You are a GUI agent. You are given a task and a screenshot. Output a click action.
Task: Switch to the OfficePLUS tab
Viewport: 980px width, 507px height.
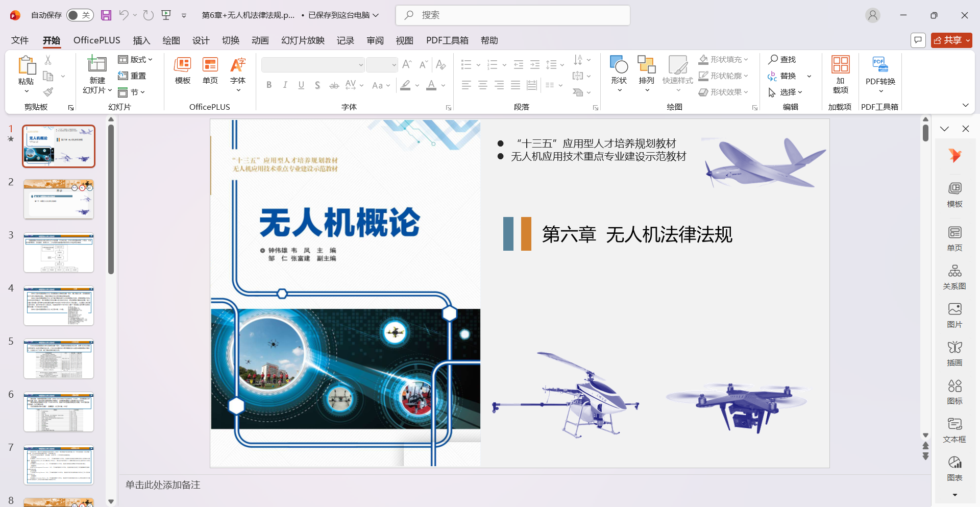tap(97, 40)
